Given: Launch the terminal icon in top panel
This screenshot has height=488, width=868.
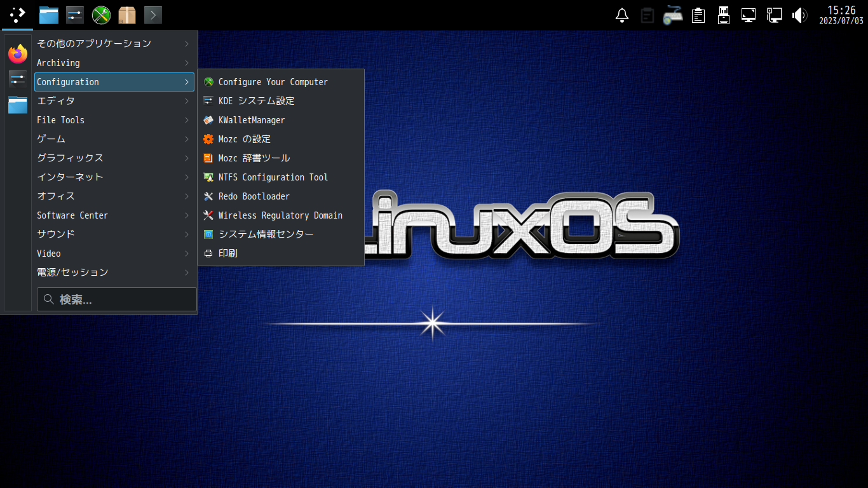Looking at the screenshot, I should click(153, 15).
